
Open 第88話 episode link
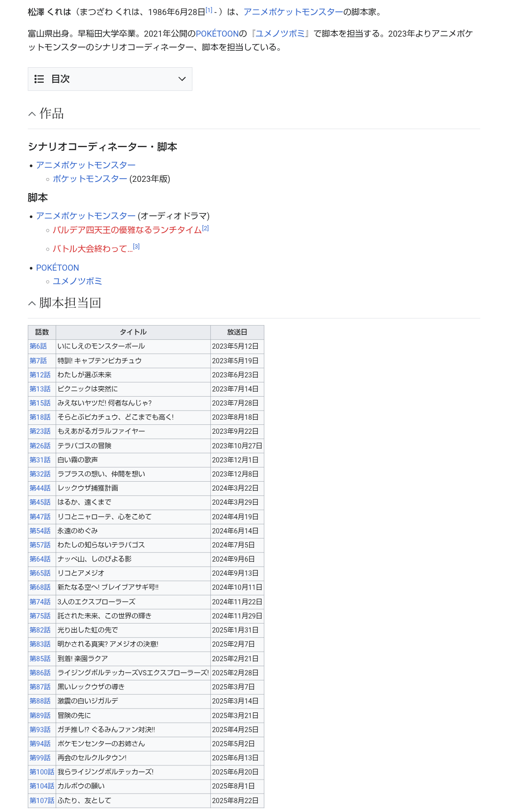40,701
